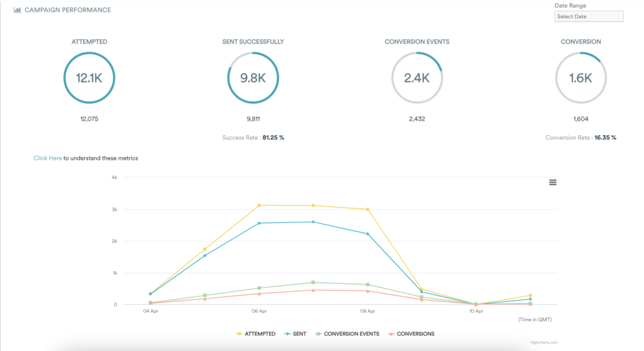Click the 06 Apr x-axis label
Screen dimensions: 644x351
(259, 311)
